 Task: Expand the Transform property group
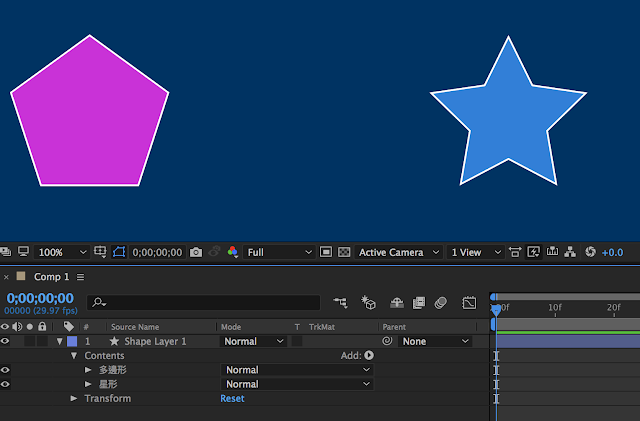pos(74,398)
